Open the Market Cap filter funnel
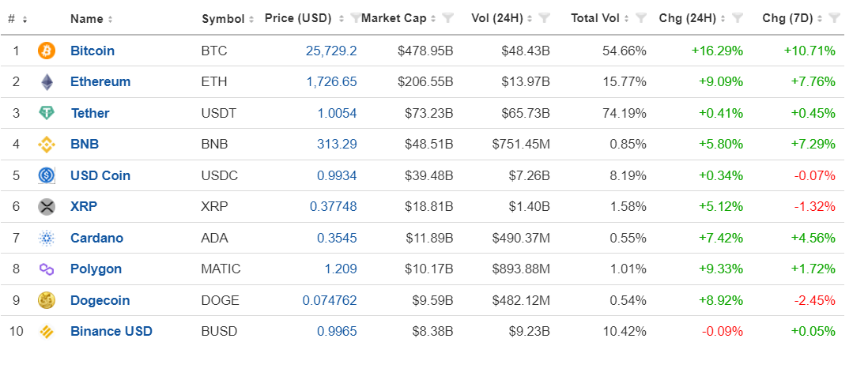The image size is (868, 376). tap(447, 18)
